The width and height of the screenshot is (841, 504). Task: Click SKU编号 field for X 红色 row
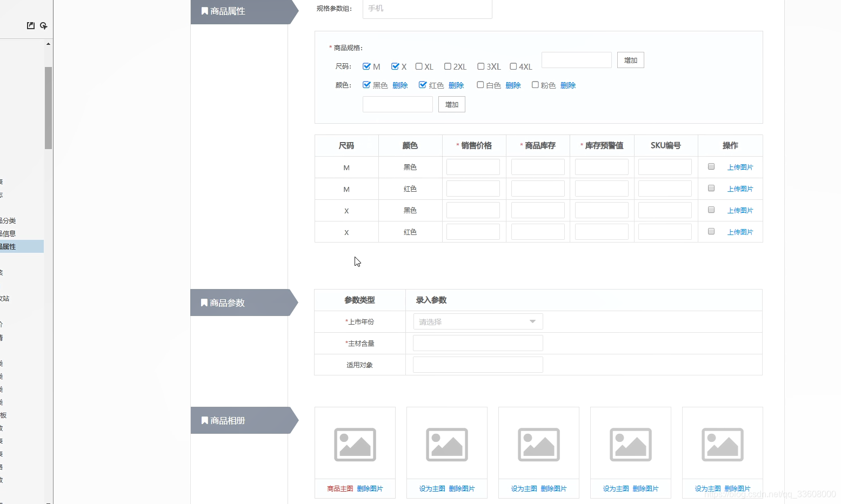665,232
